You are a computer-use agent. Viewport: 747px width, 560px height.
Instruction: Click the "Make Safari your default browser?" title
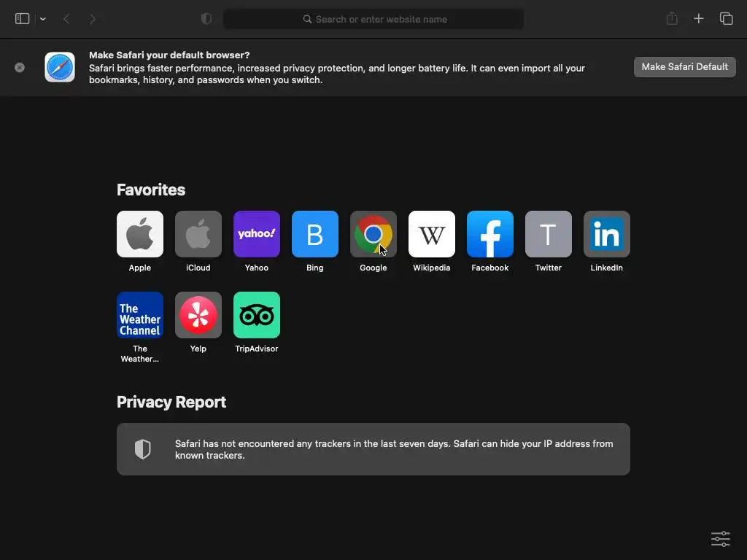(169, 55)
